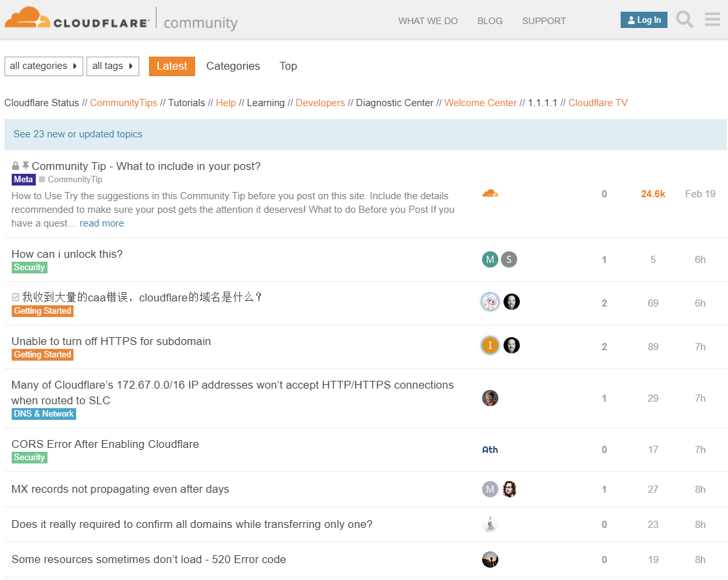The image size is (728, 580).
Task: Open topic about confirming domains while transferring
Action: pyautogui.click(x=192, y=524)
